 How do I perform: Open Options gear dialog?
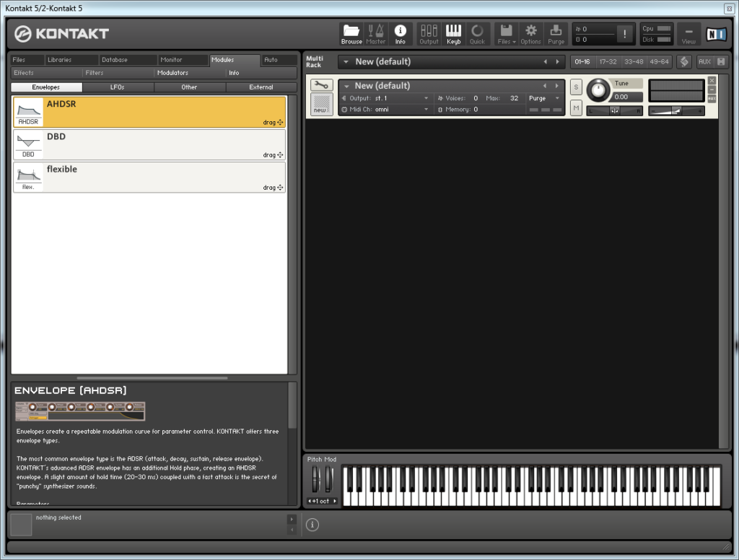[x=530, y=34]
